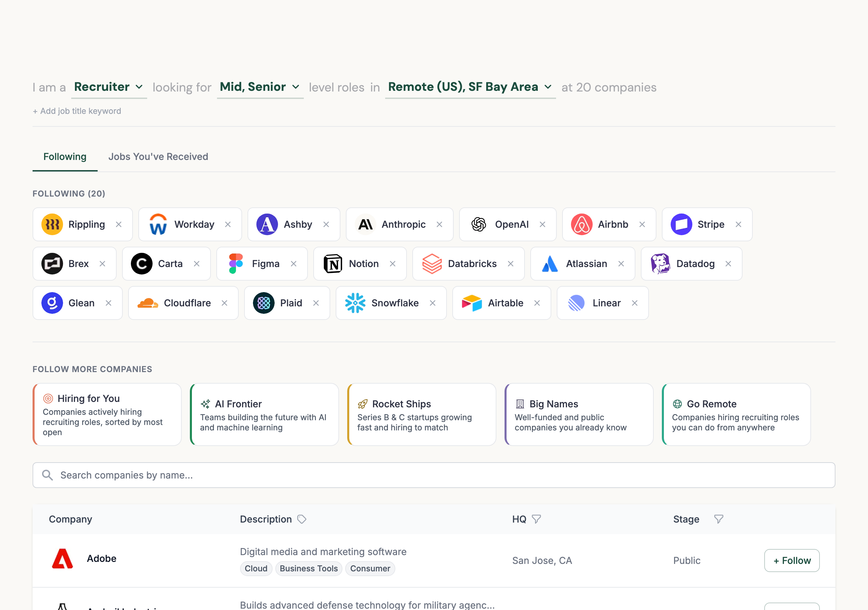
Task: Click the Datadog mascot logo
Action: pos(661,264)
